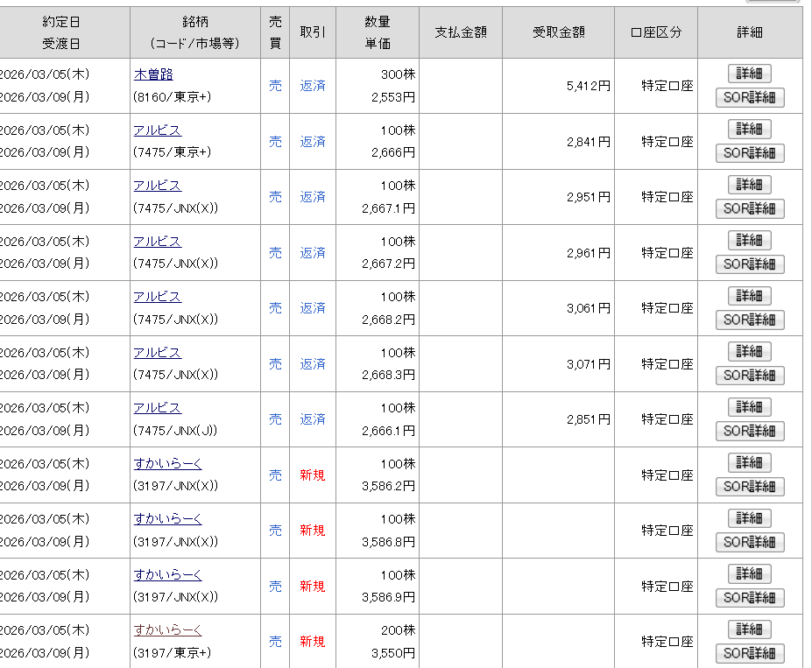The height and width of the screenshot is (668, 812).
Task: Open SOR詳細 for すかいらーく 3,586.8円 trade
Action: coord(750,542)
